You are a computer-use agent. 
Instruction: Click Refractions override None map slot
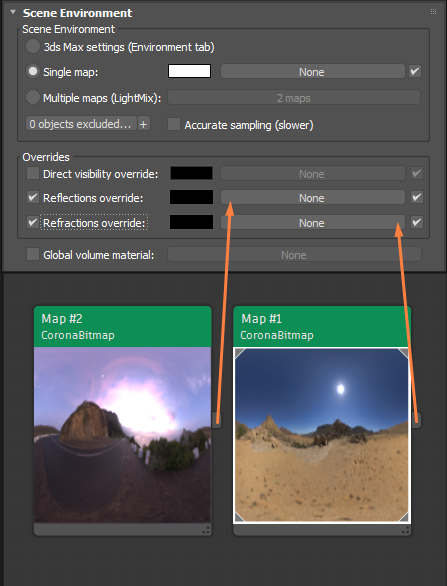coord(312,222)
